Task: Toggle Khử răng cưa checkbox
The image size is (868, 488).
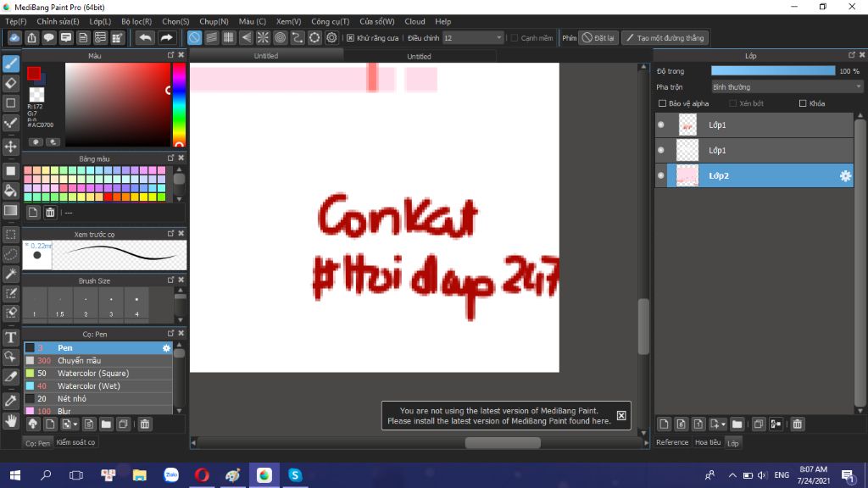Action: tap(350, 38)
